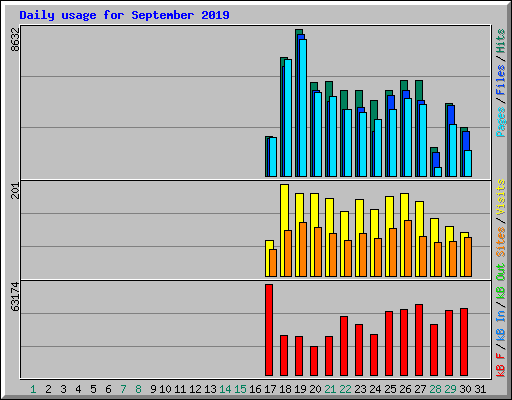The width and height of the screenshot is (512, 400).
Task: Select day 1 on the x-axis
Action: click(33, 389)
